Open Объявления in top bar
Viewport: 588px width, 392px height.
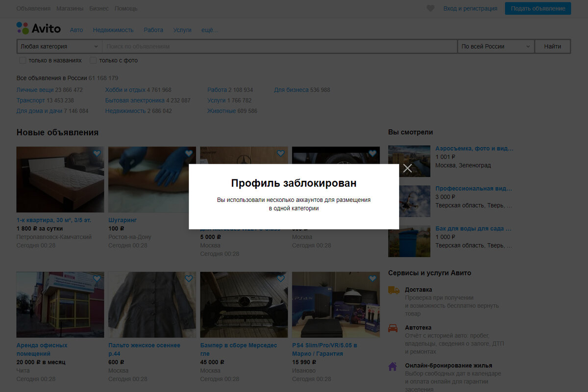click(x=33, y=8)
